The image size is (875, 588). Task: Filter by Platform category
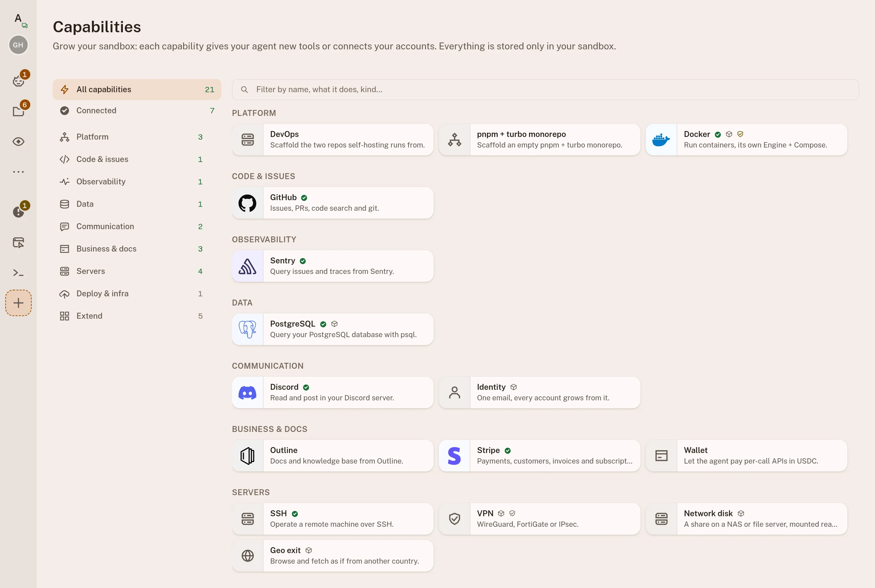tap(137, 137)
